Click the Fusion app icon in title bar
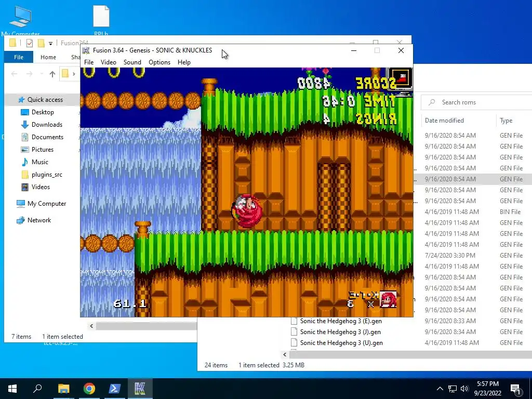Screen dimensions: 532x399 tap(86, 50)
